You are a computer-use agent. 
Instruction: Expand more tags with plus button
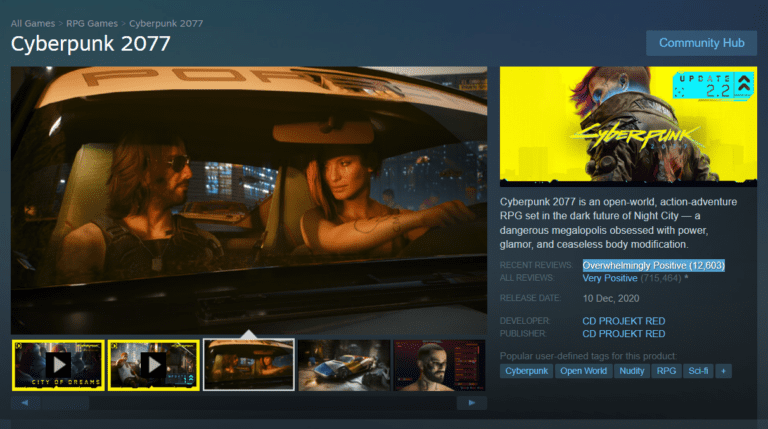(723, 371)
